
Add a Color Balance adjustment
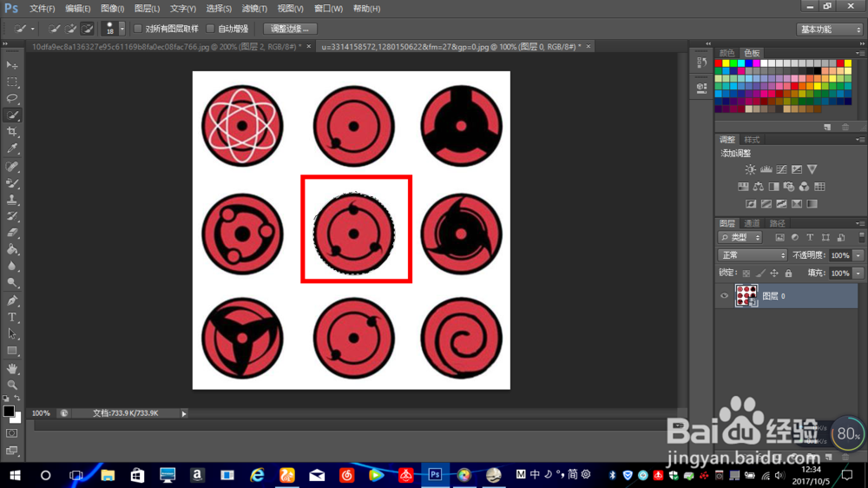[759, 187]
